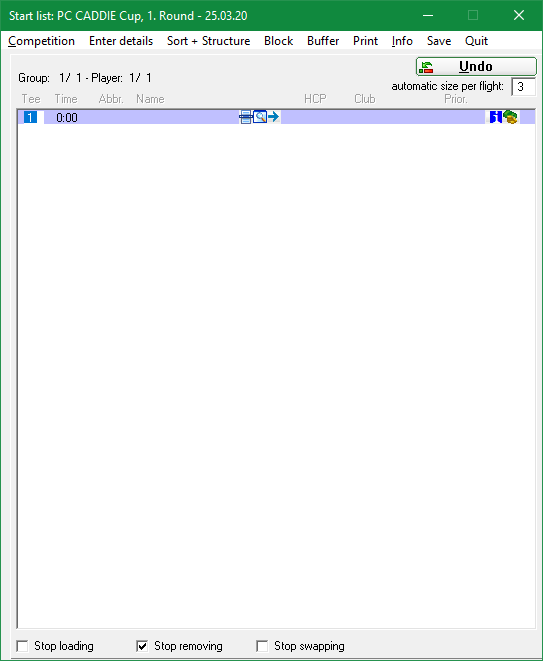Open the Sort + Structure menu
This screenshot has height=661, width=543.
[208, 41]
